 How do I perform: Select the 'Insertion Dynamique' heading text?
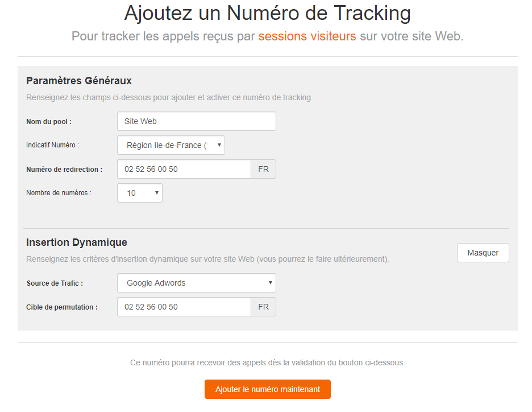coord(77,242)
